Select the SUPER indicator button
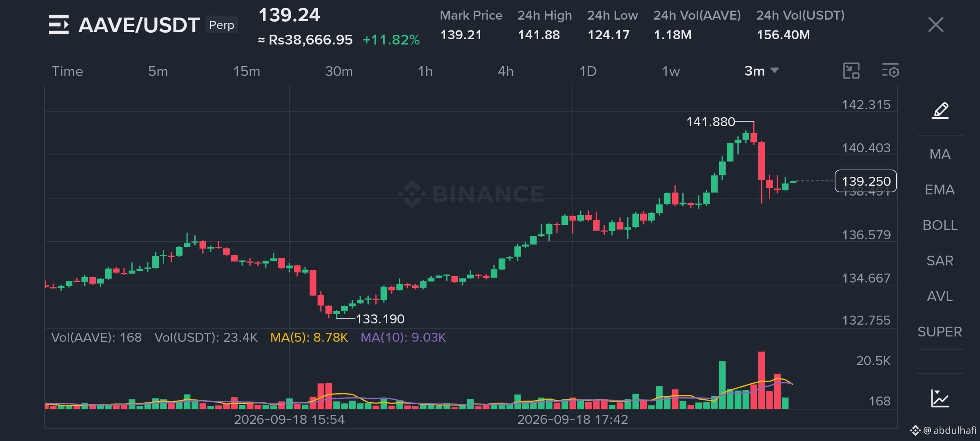Viewport: 980px width, 441px height. pos(940,332)
